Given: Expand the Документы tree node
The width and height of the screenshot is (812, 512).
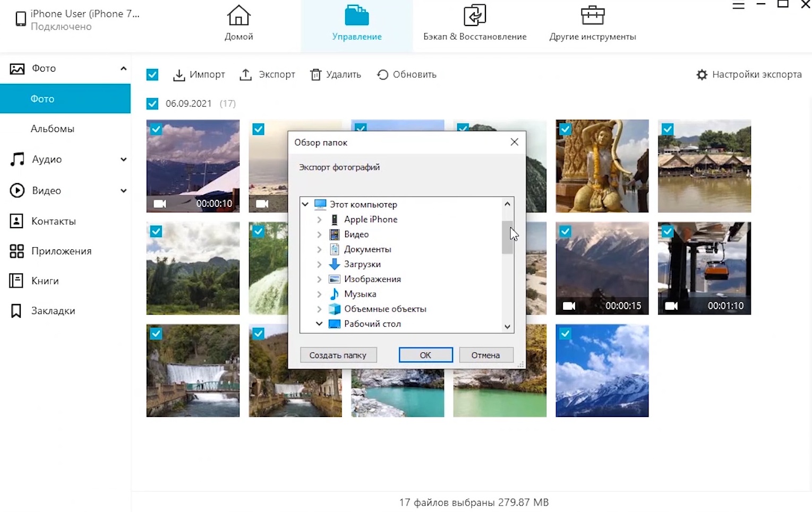Looking at the screenshot, I should coord(319,249).
